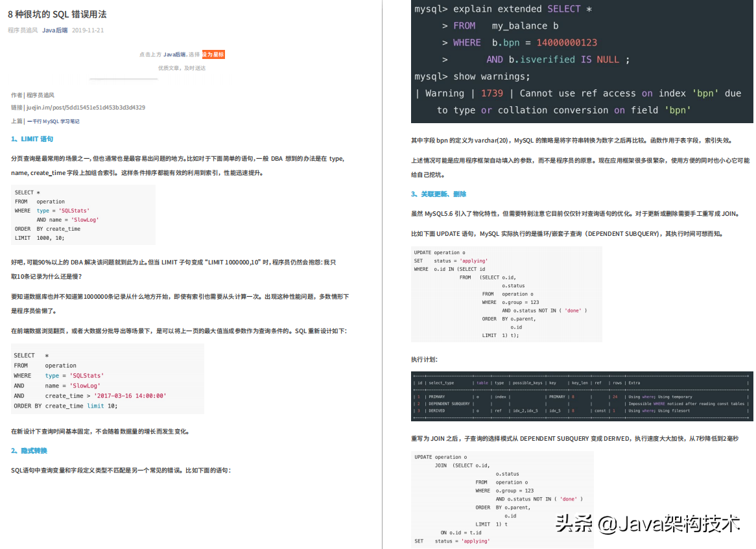756x549 pixels.
Task: Click the section heading '2、隐式转换'
Action: click(x=29, y=450)
